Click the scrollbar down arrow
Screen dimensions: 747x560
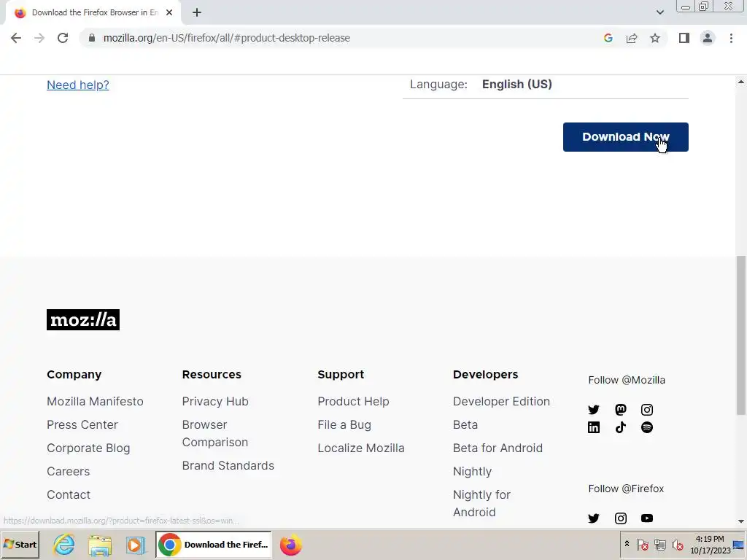(x=741, y=522)
